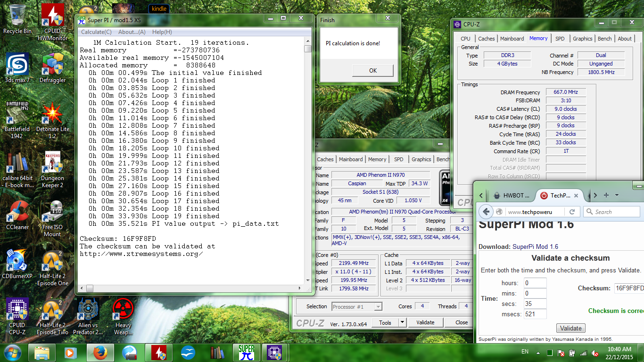Screen dimensions: 644x362
Task: Launch Defraggler desktop shortcut
Action: [53, 67]
